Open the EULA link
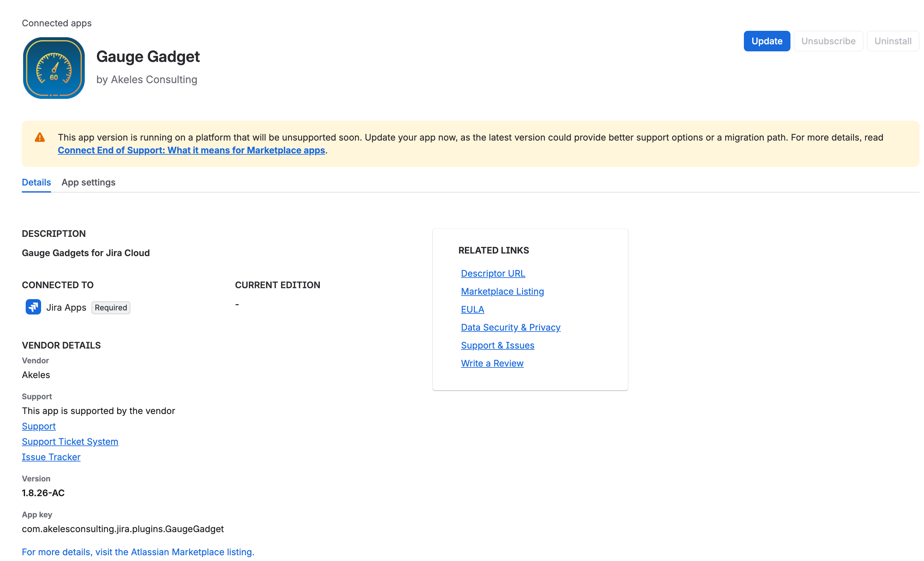The width and height of the screenshot is (924, 561). coord(473,309)
